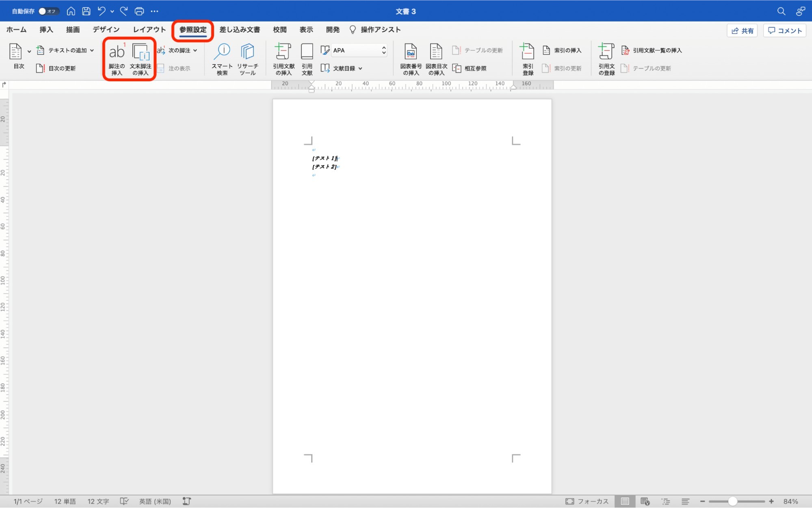
Task: Open the テキストの追加 dropdown
Action: pyautogui.click(x=65, y=50)
